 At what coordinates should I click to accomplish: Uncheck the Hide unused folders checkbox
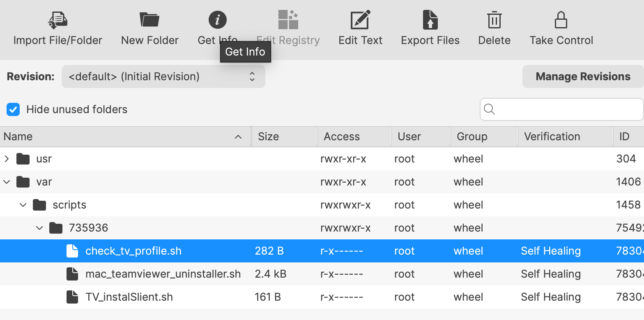13,109
